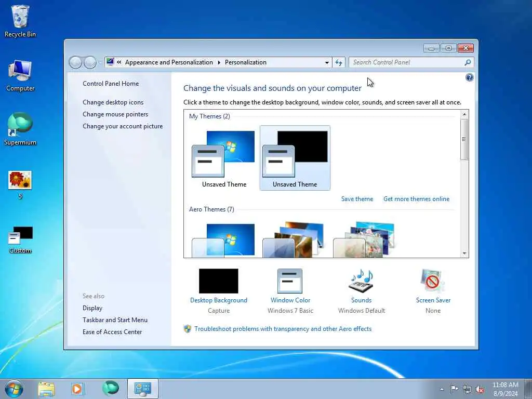Click the Personalization breadcrumb segment
The width and height of the screenshot is (532, 399).
(x=246, y=62)
